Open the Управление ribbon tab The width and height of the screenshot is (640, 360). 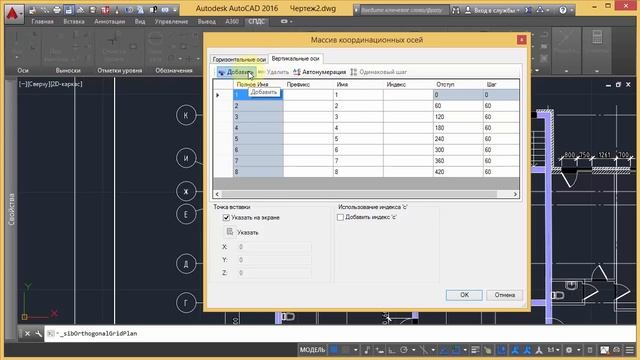[171, 21]
